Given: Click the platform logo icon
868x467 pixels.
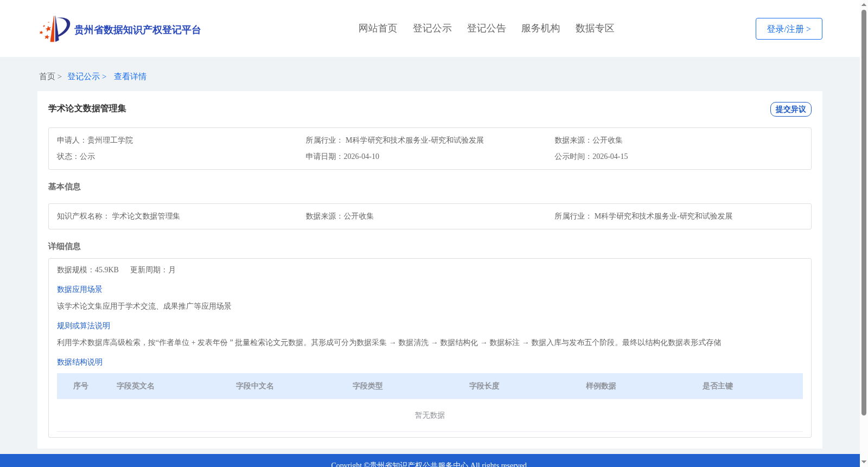Looking at the screenshot, I should point(55,29).
